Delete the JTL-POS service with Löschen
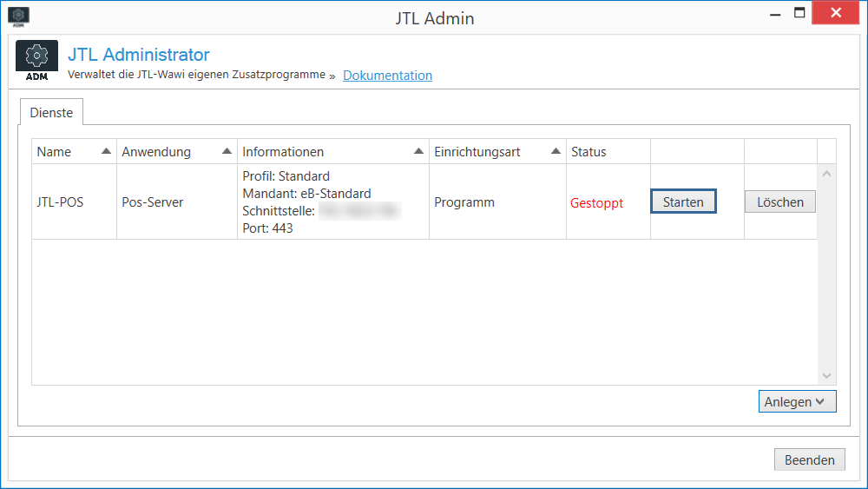Screen dimensions: 868x489 coord(779,202)
